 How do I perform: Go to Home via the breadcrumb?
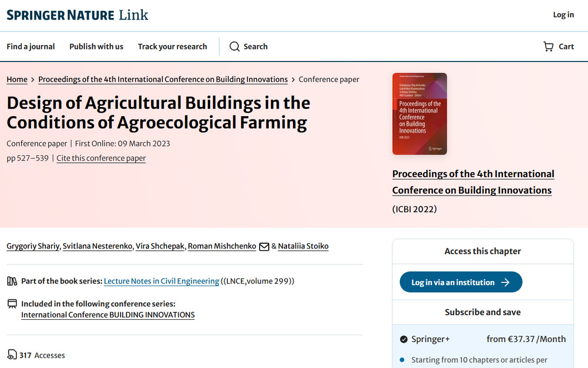coord(17,79)
